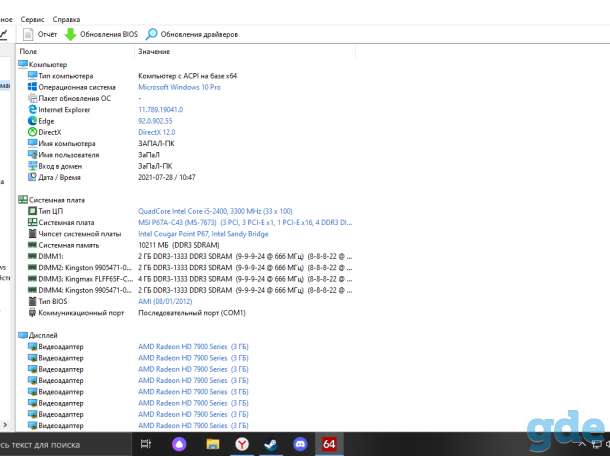Open Discord from the taskbar

tap(300, 444)
